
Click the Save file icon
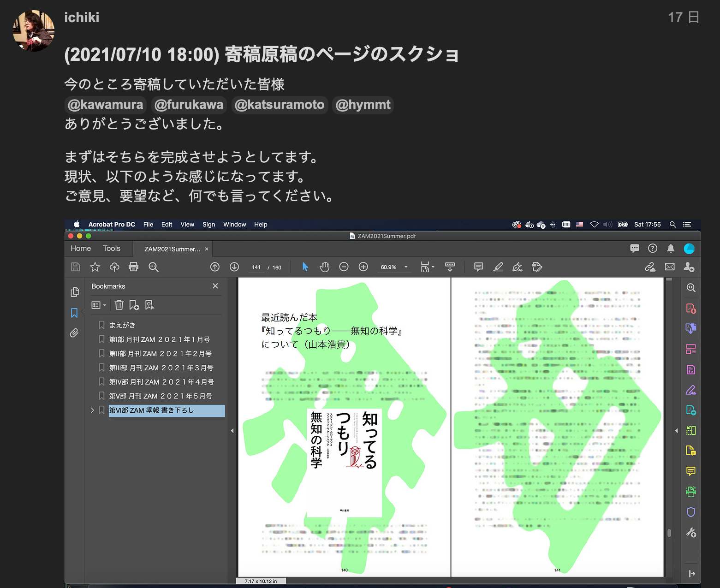(x=76, y=267)
